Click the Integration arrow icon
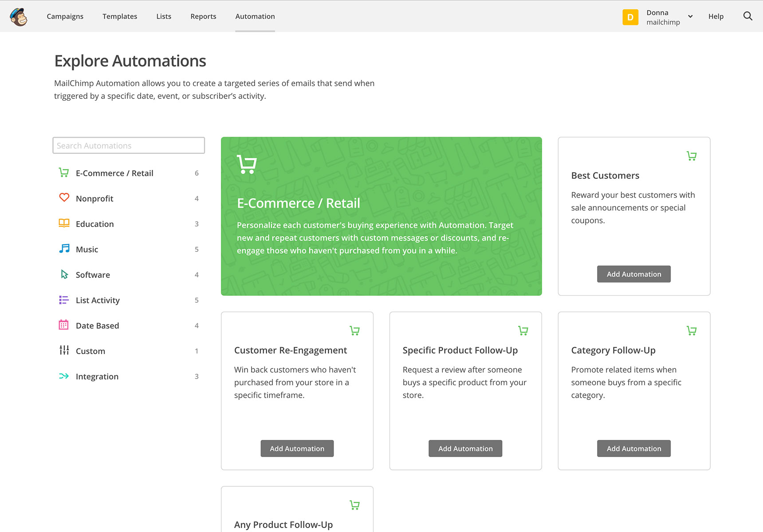 tap(64, 376)
